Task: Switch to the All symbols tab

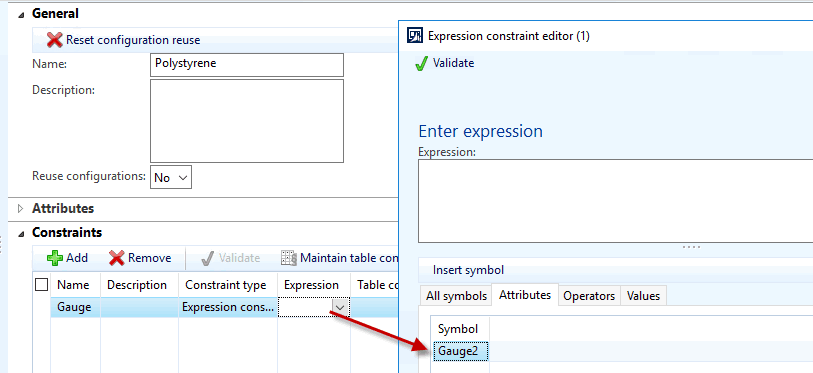Action: 456,296
